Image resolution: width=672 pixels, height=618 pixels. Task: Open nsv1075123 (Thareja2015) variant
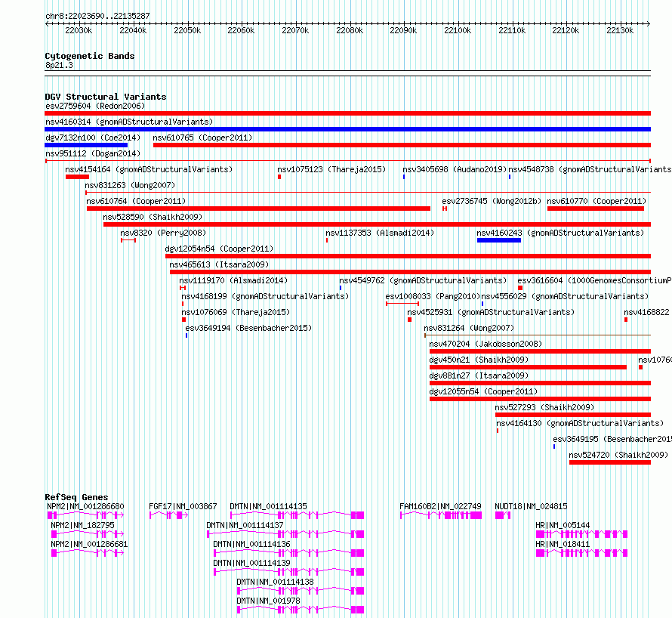(279, 177)
